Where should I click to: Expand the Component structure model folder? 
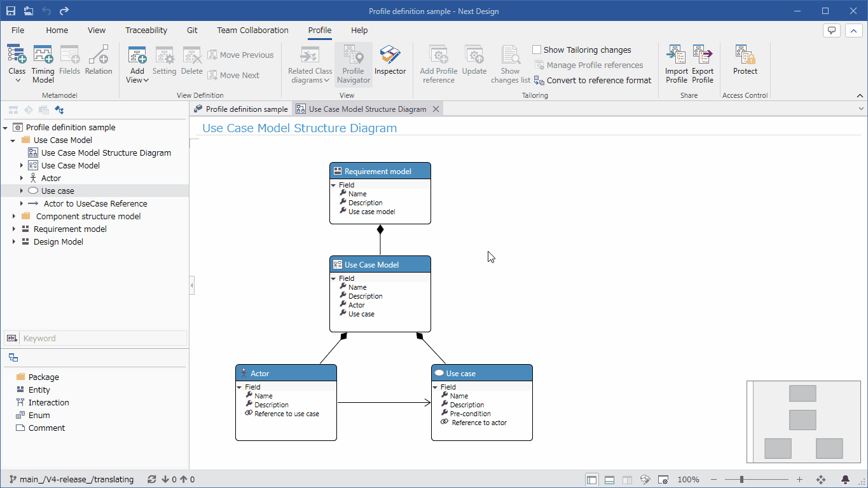13,217
